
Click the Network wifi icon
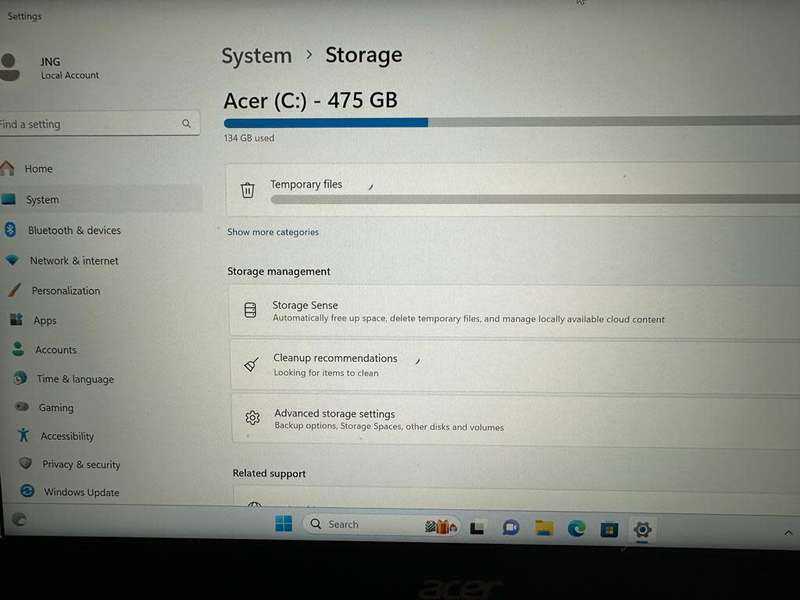pos(12,260)
